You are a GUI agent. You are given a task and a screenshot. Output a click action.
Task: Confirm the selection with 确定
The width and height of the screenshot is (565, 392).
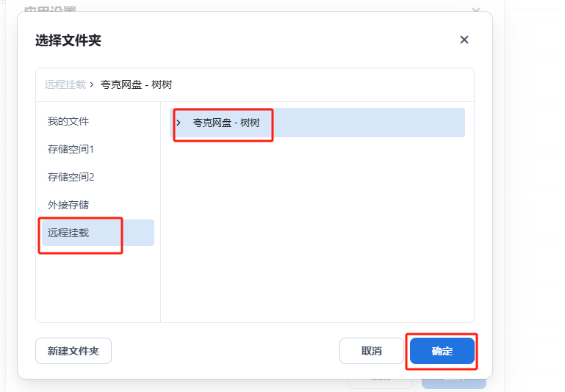(442, 351)
